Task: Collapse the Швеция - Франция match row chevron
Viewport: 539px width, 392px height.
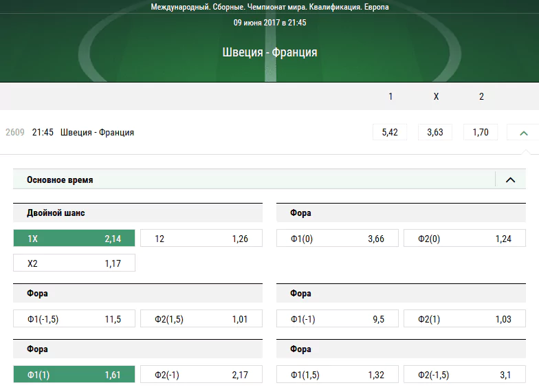Action: (523, 132)
